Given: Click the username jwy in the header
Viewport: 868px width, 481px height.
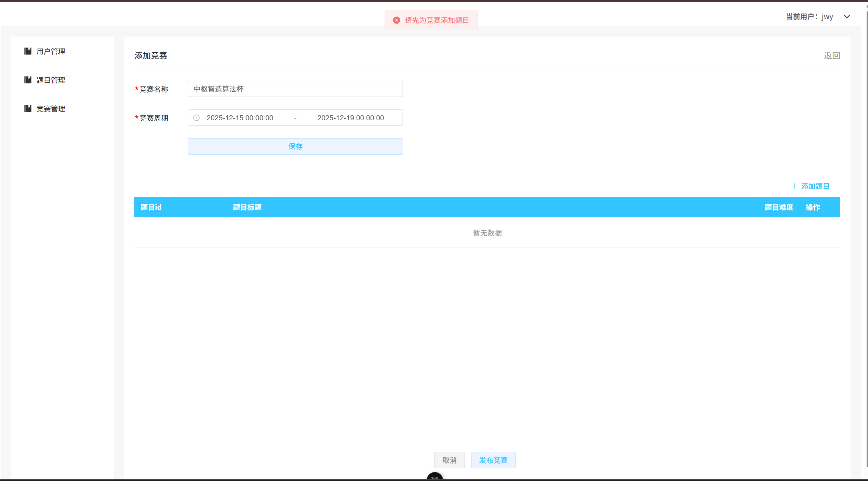Looking at the screenshot, I should (x=827, y=16).
